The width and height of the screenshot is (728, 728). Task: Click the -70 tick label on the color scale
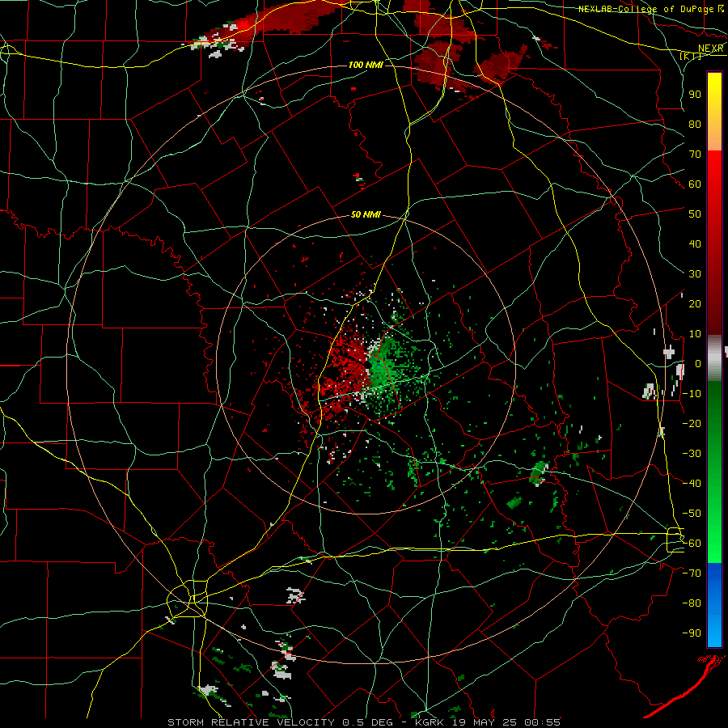coord(692,574)
